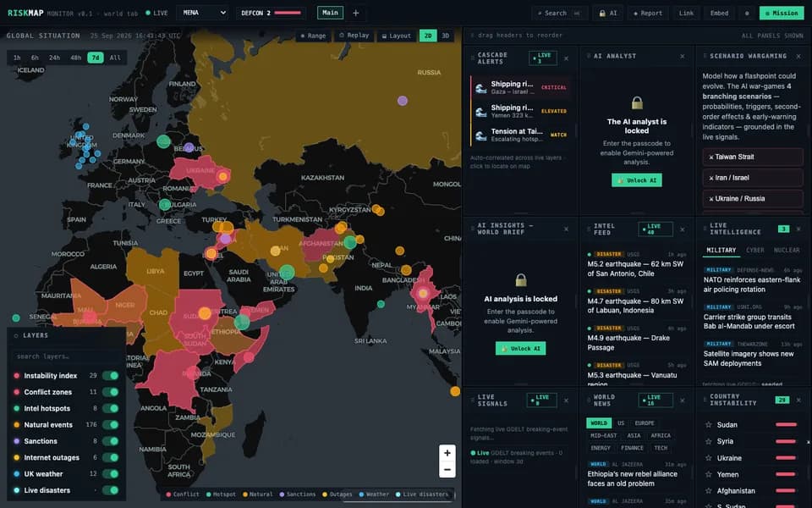Image resolution: width=812 pixels, height=508 pixels.
Task: Click the wave icon beside the Yemen shipping alert
Action: [x=481, y=112]
